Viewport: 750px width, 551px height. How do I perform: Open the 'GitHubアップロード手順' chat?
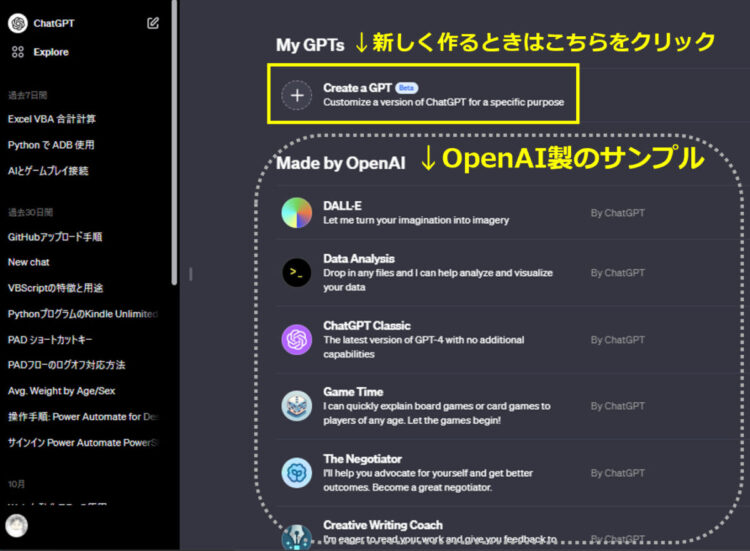55,237
